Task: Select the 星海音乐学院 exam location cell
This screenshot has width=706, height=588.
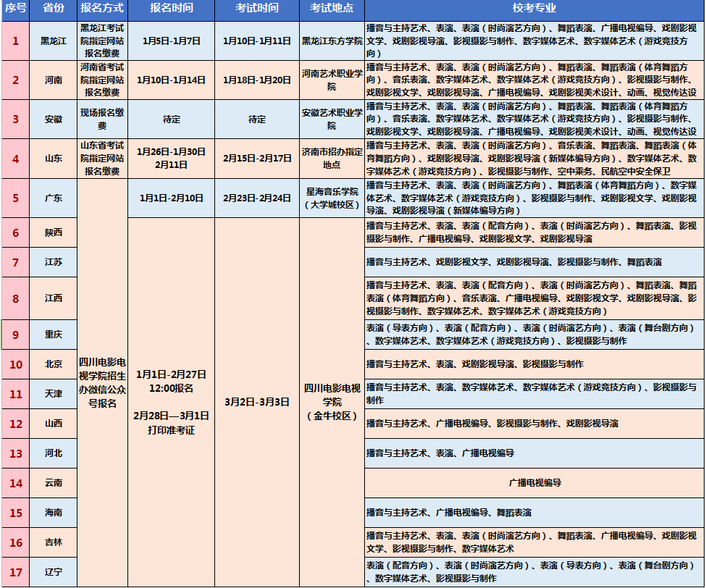Action: pos(332,198)
